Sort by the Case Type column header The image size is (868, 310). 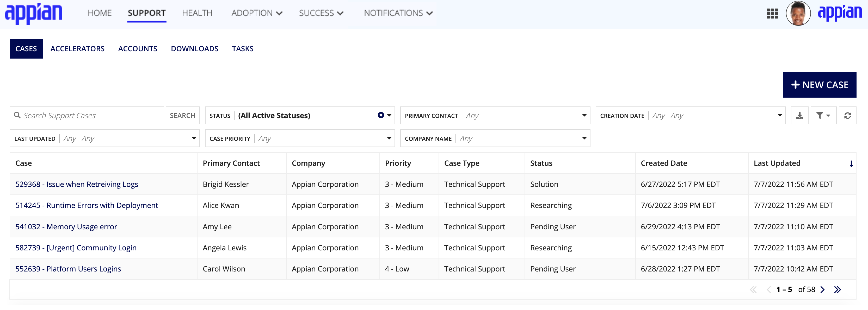pyautogui.click(x=462, y=163)
